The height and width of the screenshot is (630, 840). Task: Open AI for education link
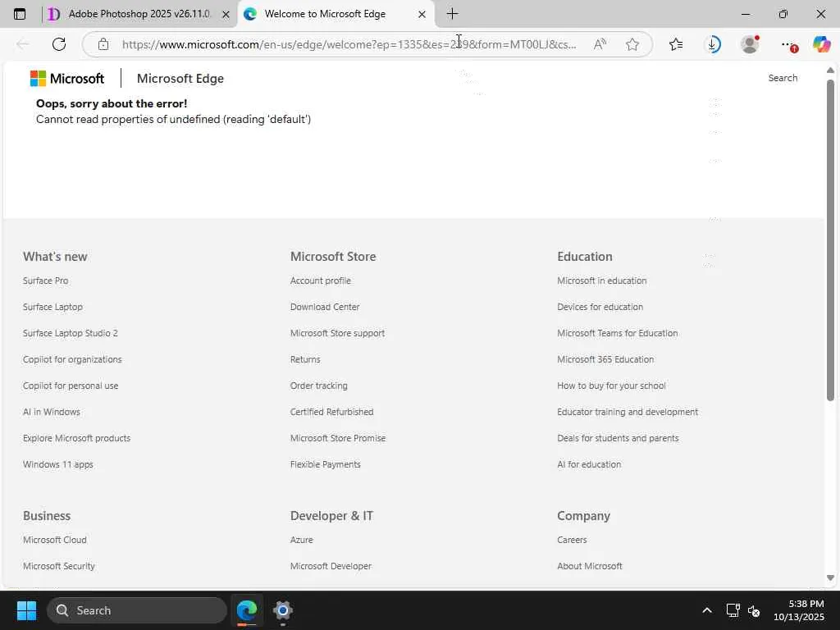pos(589,464)
